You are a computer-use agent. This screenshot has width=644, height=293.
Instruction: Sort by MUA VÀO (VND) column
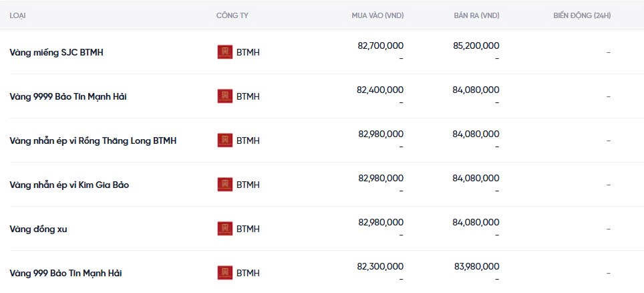pyautogui.click(x=377, y=15)
